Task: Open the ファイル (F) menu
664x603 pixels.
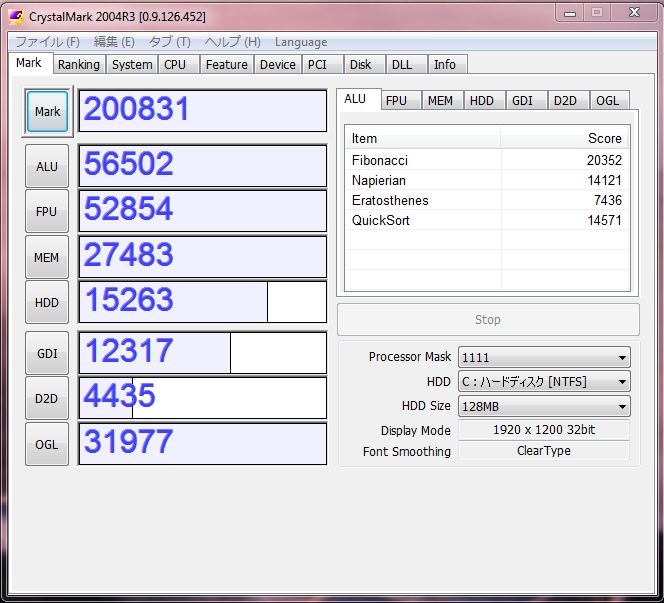Action: (47, 42)
